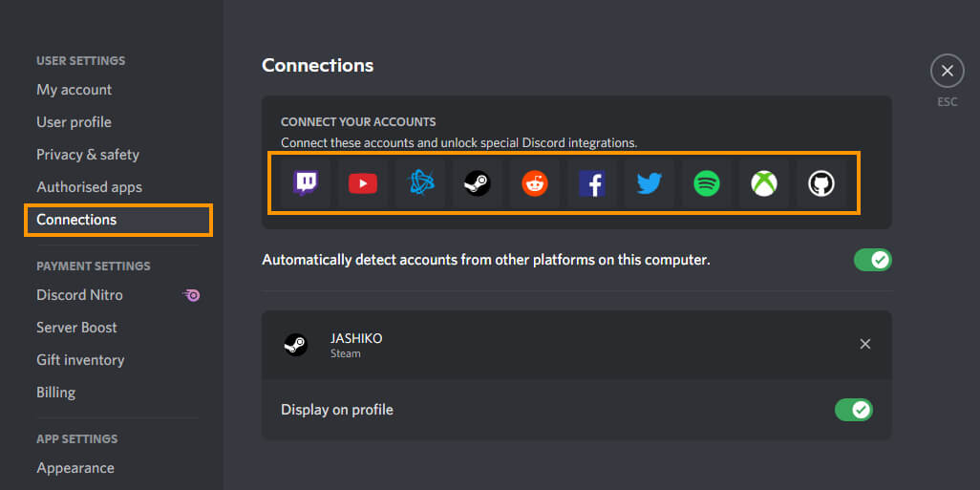Click the Connections page heading

coord(317,65)
